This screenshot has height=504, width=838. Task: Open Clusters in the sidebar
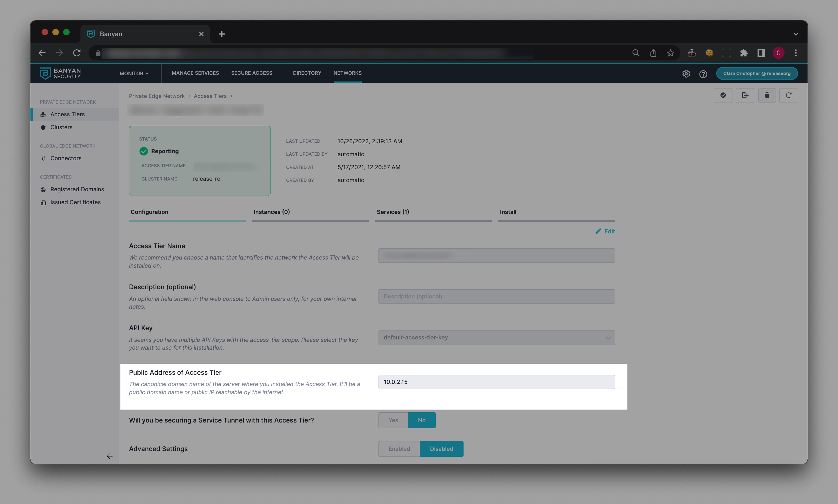(75, 127)
